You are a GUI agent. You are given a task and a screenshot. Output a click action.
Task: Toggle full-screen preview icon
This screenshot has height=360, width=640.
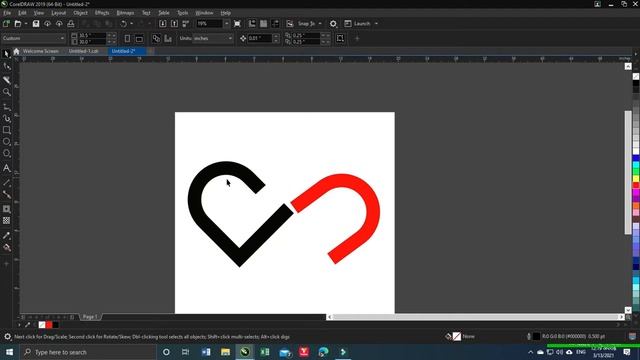click(237, 24)
